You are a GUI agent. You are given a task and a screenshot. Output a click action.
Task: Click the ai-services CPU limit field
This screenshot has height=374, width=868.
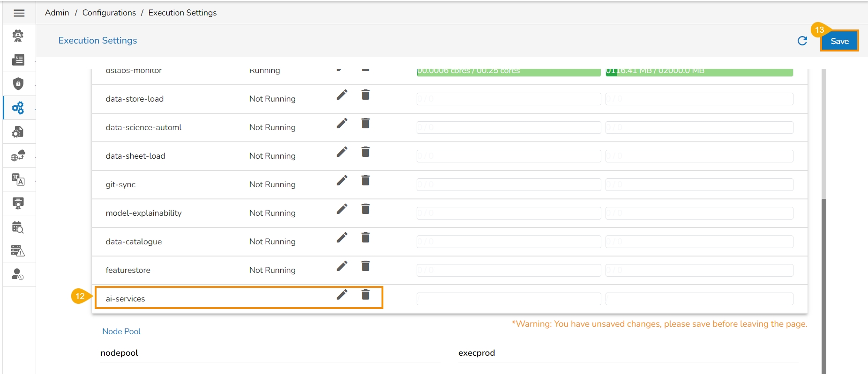tap(509, 299)
